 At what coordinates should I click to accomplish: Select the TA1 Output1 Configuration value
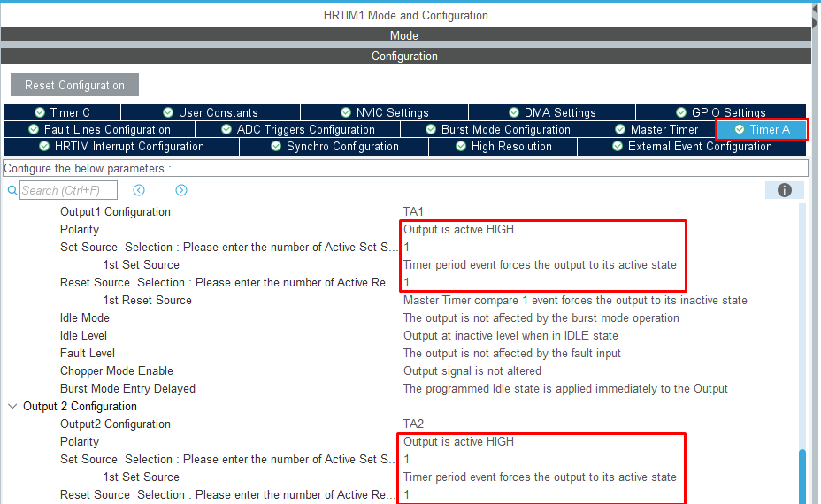point(413,211)
